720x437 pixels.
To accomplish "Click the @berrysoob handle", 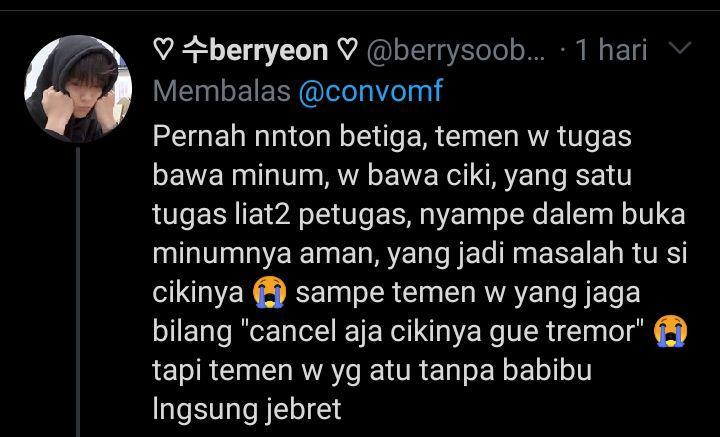I will 456,50.
